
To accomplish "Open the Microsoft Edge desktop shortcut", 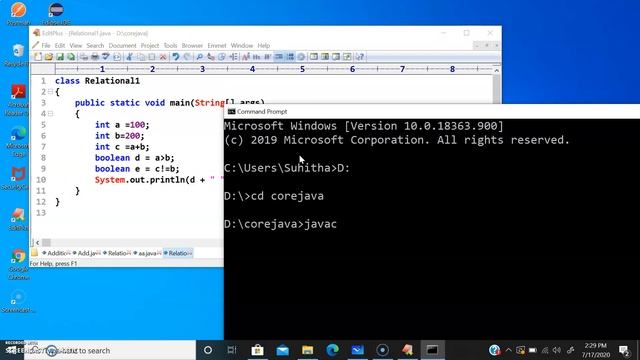I will 18,141.
